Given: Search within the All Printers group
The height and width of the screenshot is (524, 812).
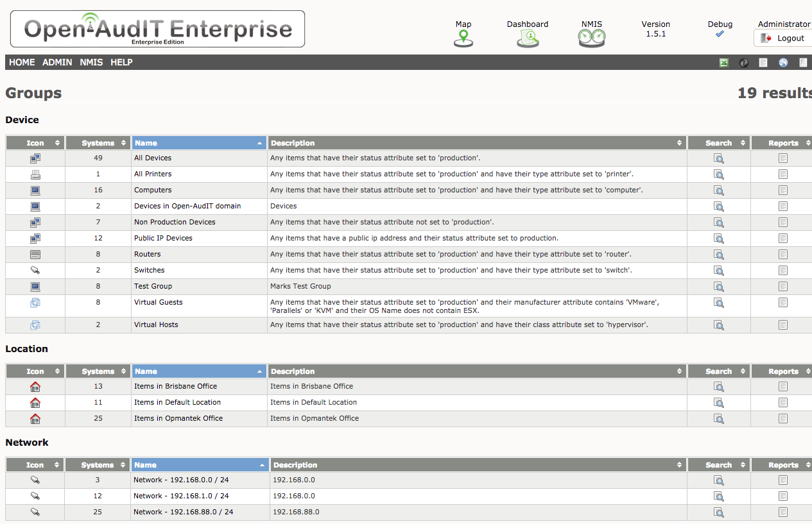Looking at the screenshot, I should [x=718, y=174].
